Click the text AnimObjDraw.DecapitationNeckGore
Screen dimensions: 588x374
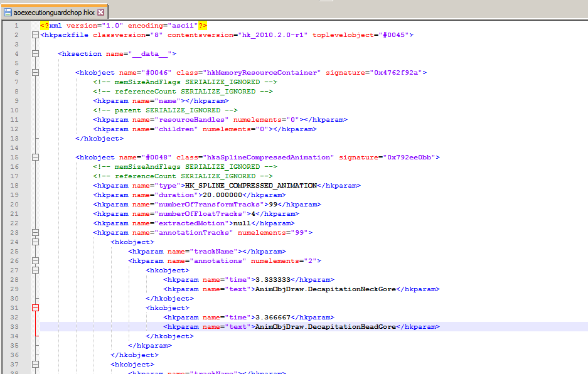[326, 289]
